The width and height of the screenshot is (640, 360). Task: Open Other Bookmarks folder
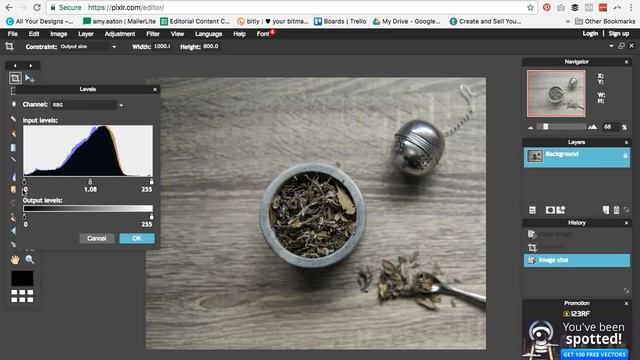click(x=605, y=21)
